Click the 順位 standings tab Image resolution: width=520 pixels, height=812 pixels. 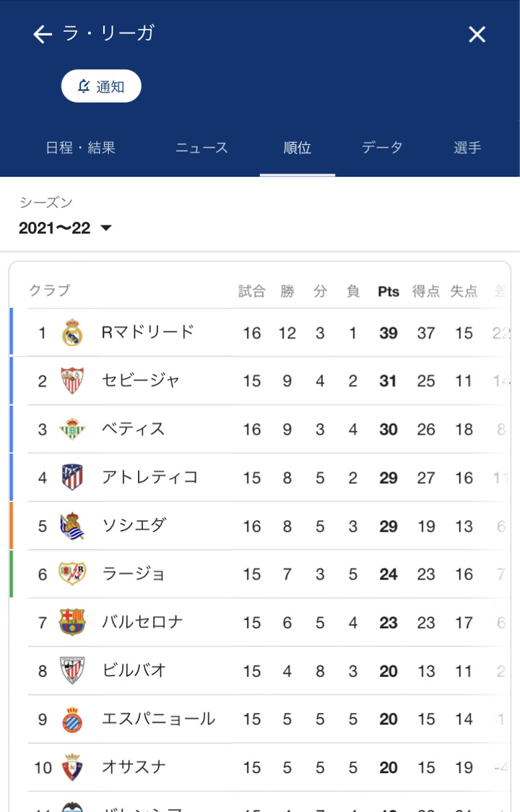coord(297,148)
